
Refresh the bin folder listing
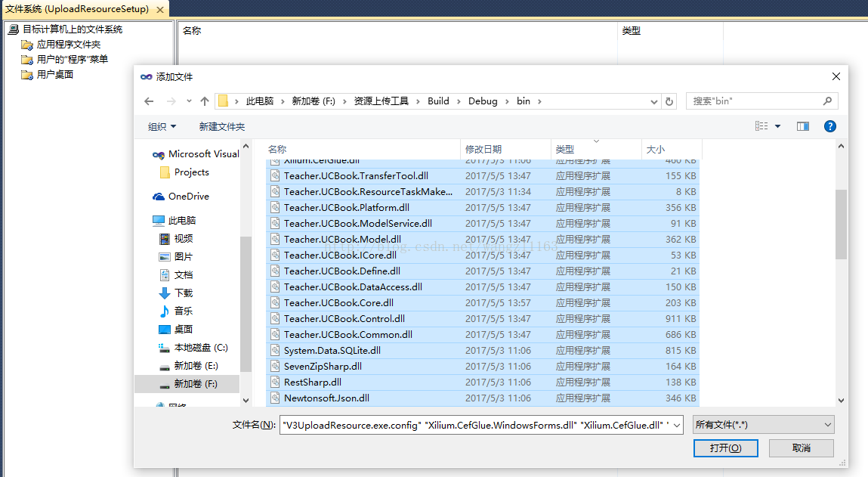669,101
